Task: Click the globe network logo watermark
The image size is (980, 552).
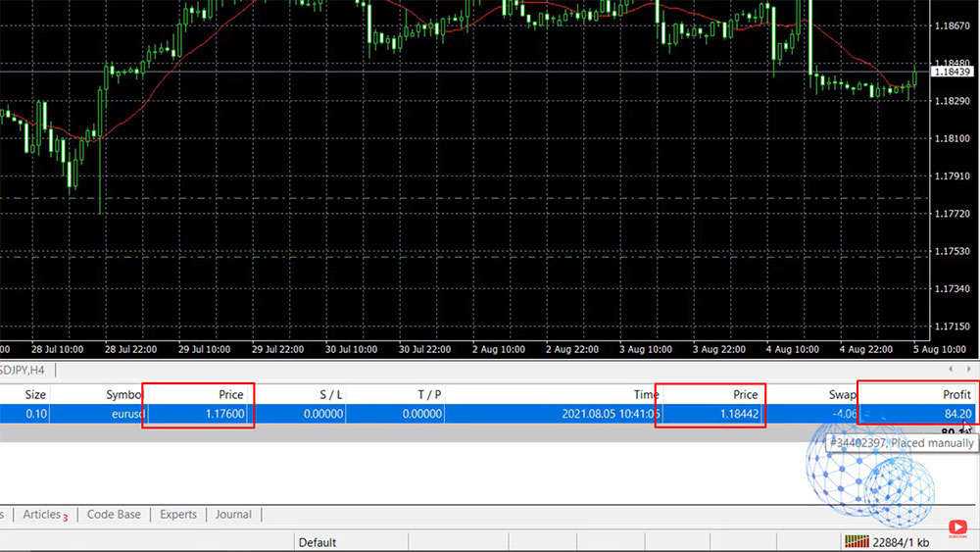Action: 868,472
